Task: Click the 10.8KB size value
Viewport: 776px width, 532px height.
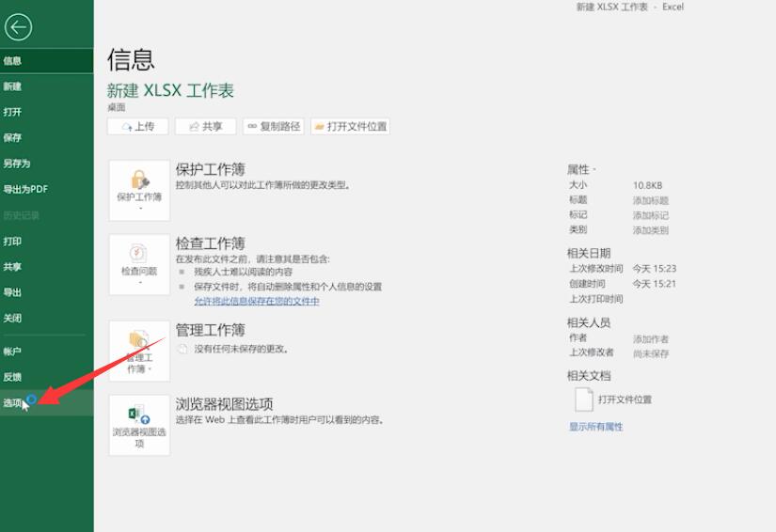Action: point(647,185)
